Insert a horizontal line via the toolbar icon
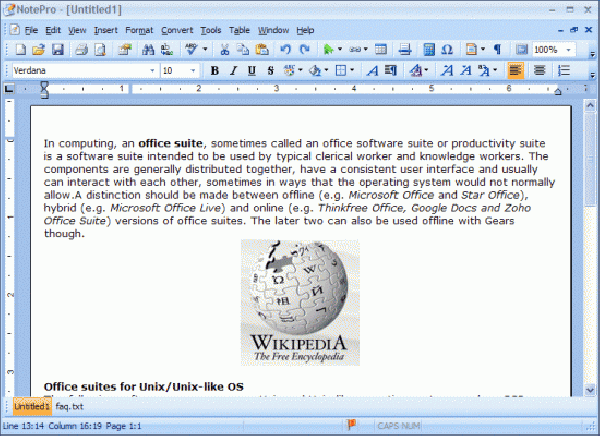The image size is (600, 436). [405, 49]
